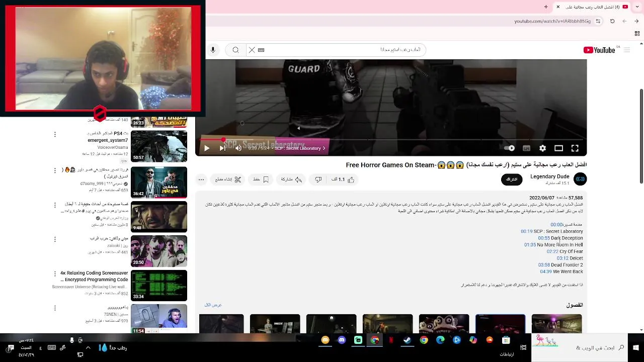The width and height of the screenshot is (644, 362).
Task: Open the player settings gear
Action: [542, 148]
